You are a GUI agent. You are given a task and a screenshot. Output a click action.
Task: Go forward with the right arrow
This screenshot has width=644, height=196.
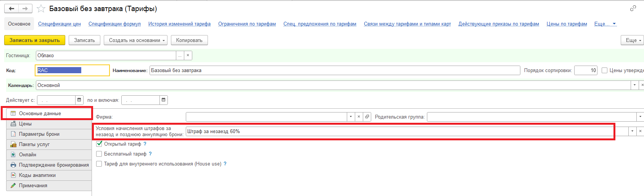(x=25, y=8)
